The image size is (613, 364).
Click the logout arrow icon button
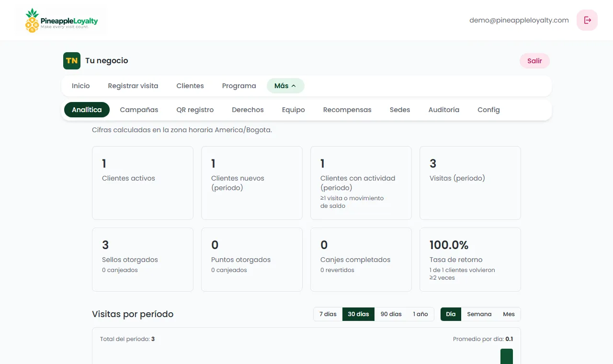[587, 20]
